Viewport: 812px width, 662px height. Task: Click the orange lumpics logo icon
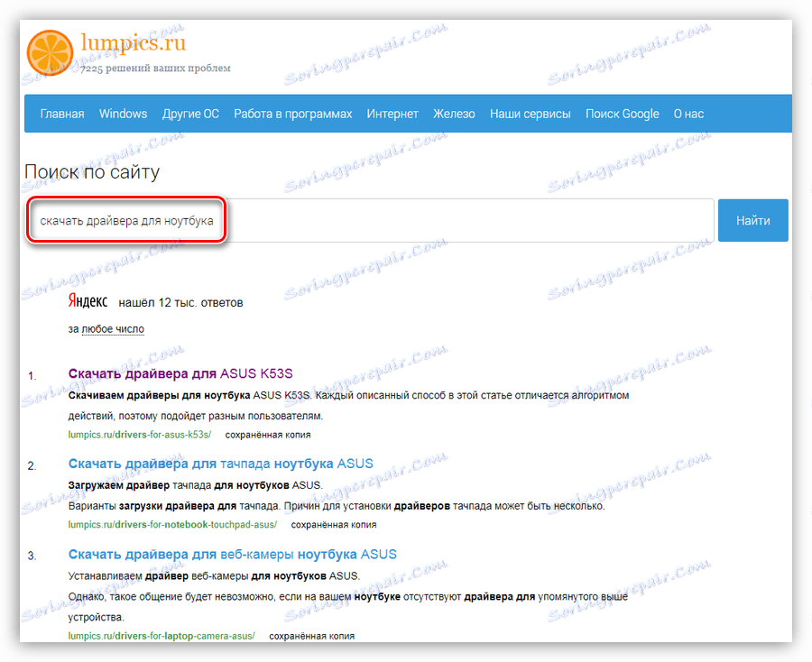click(51, 53)
